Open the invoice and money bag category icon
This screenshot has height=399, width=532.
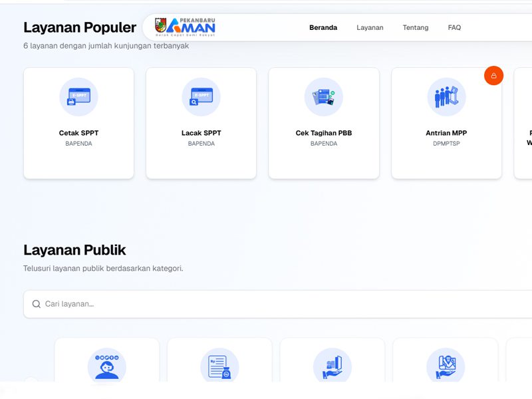(219, 366)
